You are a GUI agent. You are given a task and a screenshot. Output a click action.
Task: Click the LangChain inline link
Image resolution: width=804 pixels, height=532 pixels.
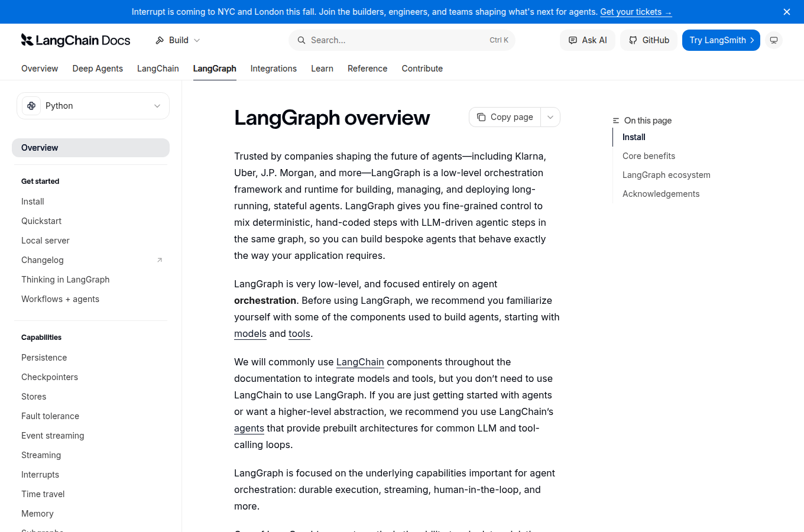(x=360, y=362)
